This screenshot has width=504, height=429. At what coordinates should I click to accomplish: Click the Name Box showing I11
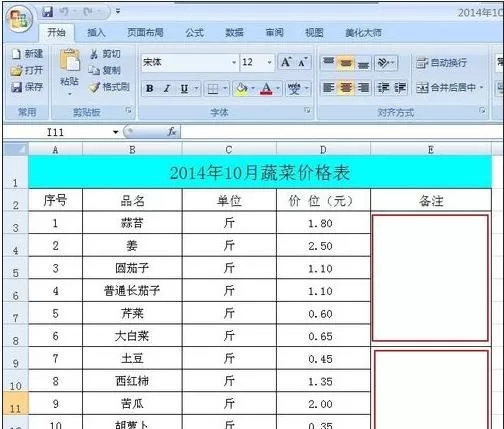[57, 132]
